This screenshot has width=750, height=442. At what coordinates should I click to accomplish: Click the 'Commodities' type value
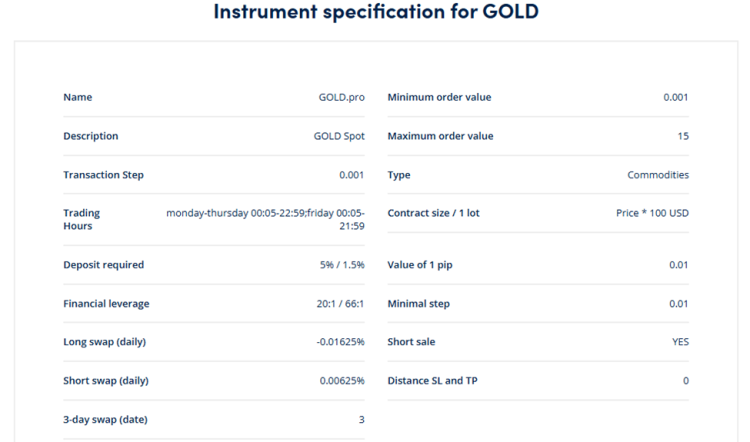tap(657, 175)
